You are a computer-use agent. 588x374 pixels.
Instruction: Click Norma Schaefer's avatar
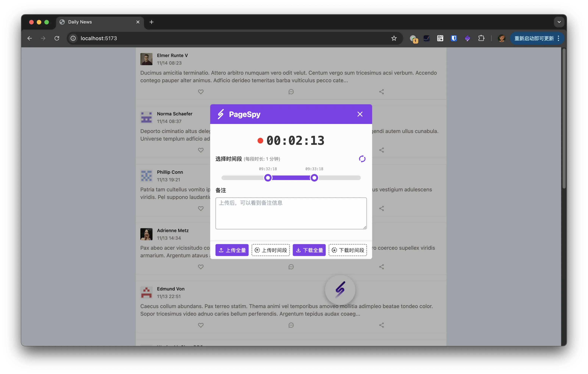(x=146, y=117)
